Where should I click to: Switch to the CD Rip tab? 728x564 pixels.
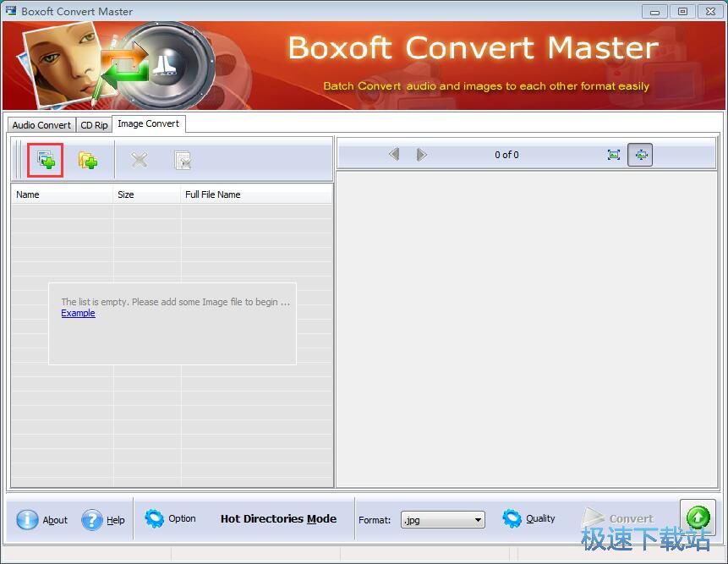[94, 125]
